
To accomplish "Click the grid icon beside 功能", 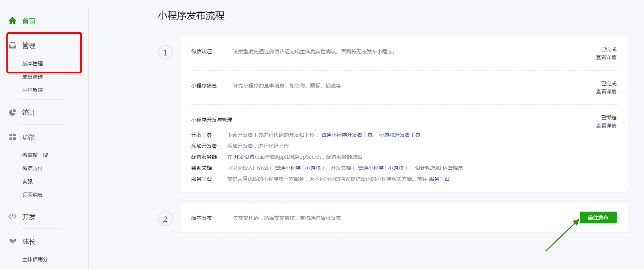I will [12, 137].
